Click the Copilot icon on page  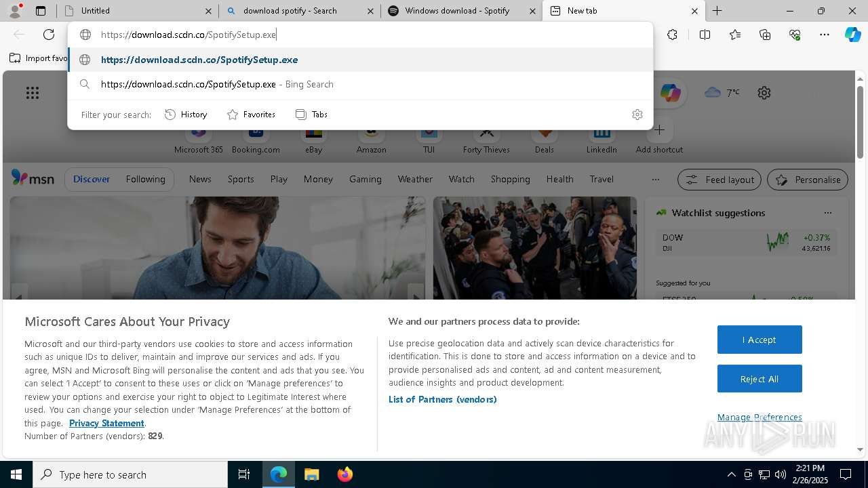click(x=670, y=93)
